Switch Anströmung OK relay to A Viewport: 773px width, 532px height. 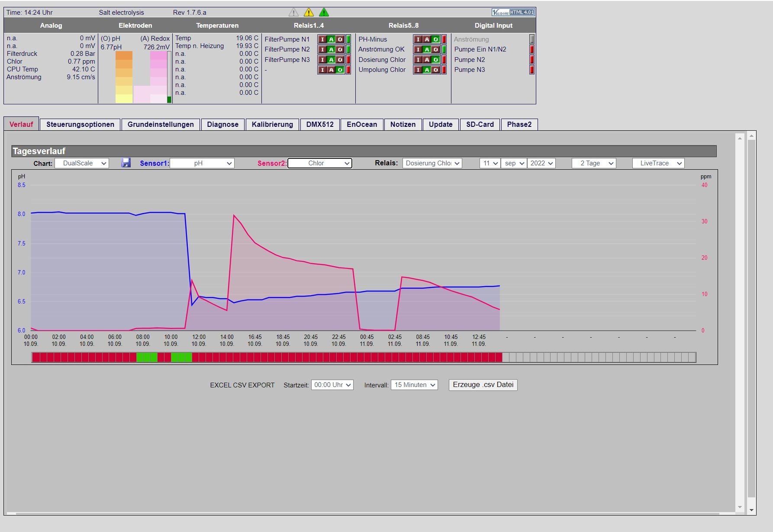point(427,49)
